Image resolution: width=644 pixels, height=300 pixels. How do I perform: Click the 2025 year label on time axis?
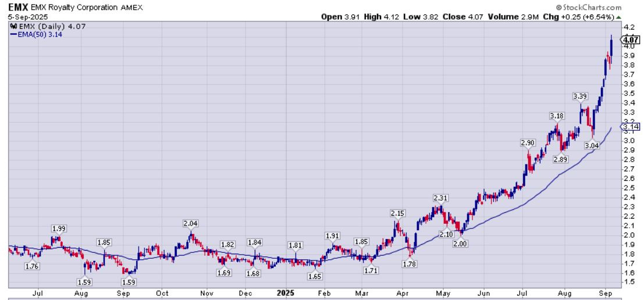coord(286,293)
